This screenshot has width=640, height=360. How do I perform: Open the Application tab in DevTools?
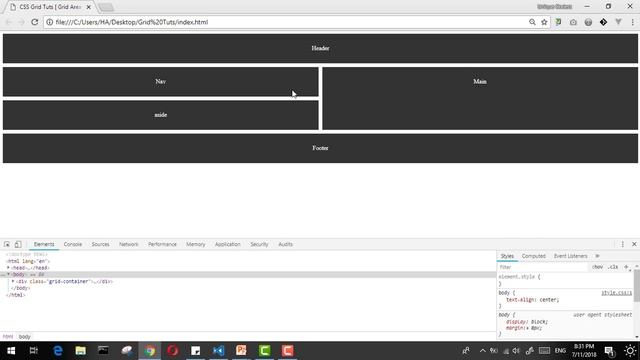coord(228,244)
